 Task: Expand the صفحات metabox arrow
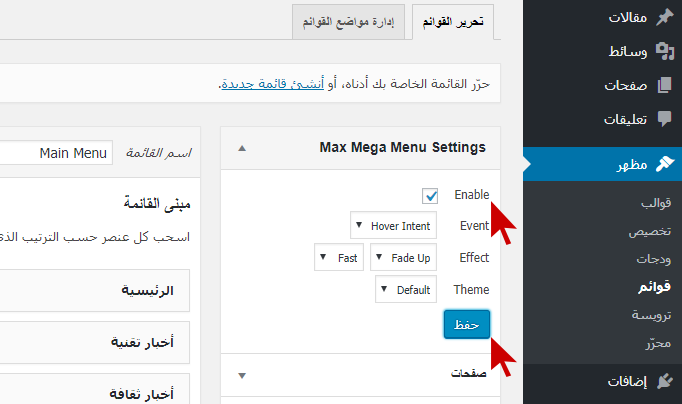coord(242,375)
